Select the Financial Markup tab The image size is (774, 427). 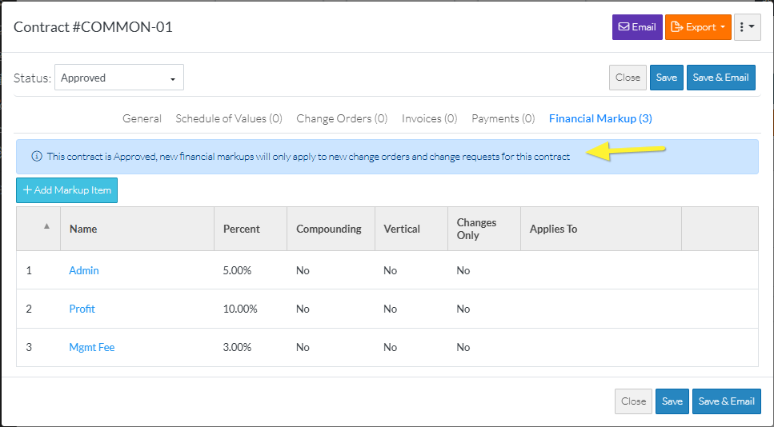click(600, 118)
